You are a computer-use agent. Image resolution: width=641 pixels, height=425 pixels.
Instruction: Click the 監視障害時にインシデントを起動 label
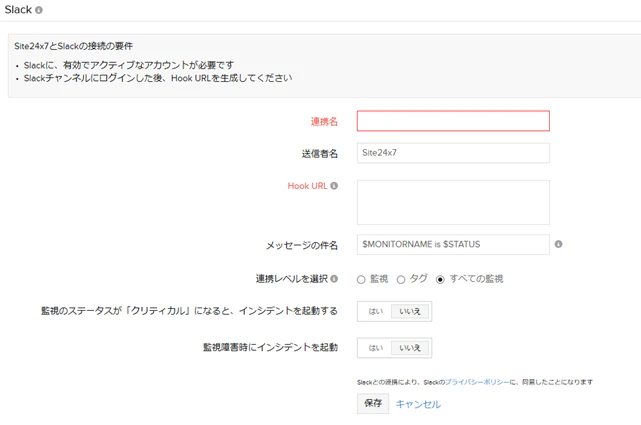point(270,347)
